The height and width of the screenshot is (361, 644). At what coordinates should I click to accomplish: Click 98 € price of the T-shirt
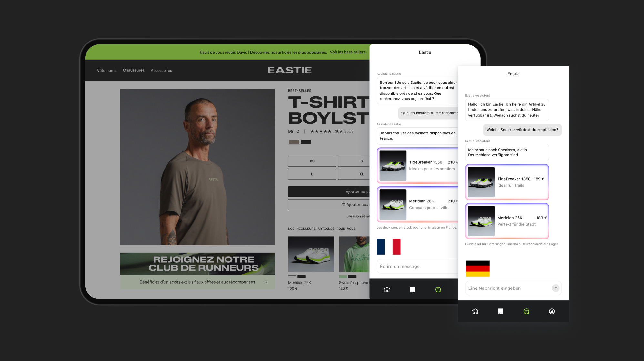294,132
